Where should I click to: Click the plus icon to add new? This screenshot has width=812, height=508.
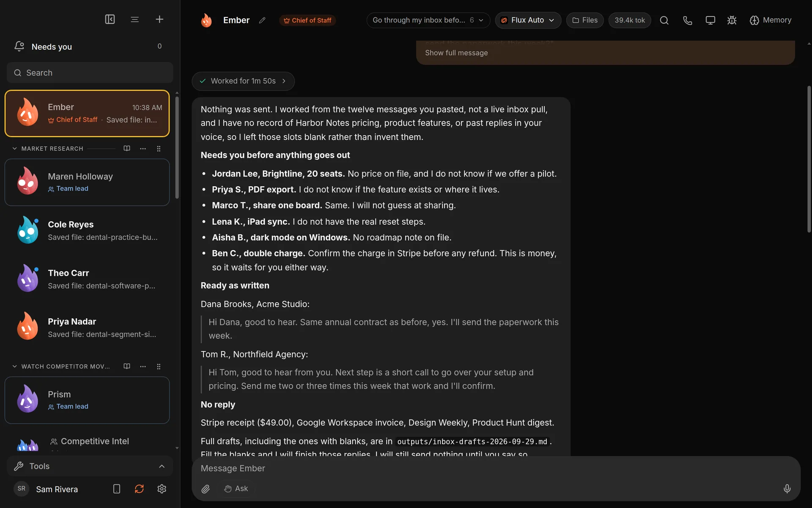(x=159, y=19)
